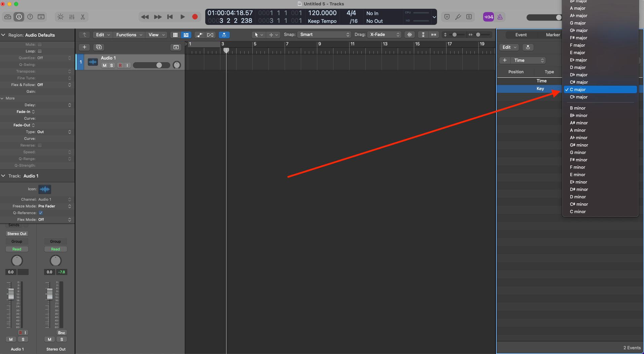Check the region Loop checkbox
This screenshot has width=644, height=354.
[x=39, y=51]
